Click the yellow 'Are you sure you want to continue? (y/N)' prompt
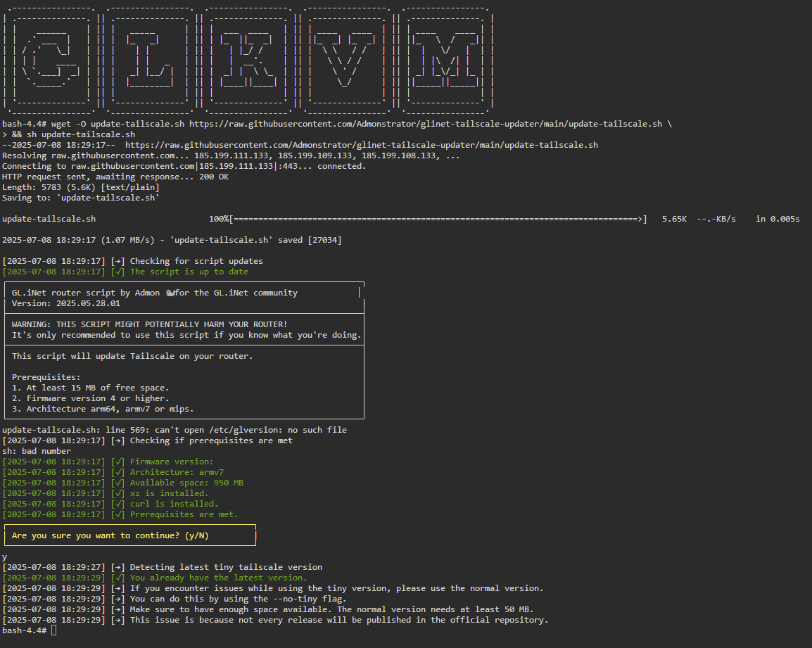Screen dimensions: 812x648 pyautogui.click(x=130, y=535)
